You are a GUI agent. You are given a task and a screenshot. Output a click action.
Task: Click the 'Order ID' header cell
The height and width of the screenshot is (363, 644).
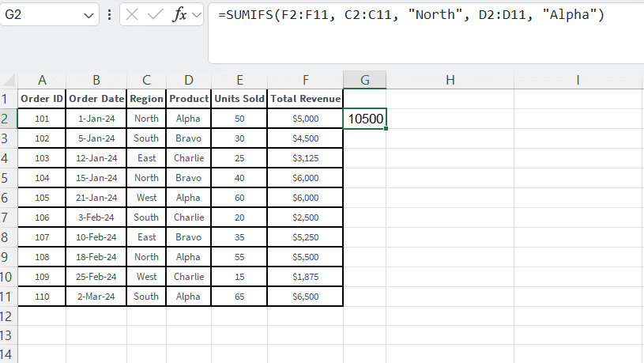click(42, 99)
